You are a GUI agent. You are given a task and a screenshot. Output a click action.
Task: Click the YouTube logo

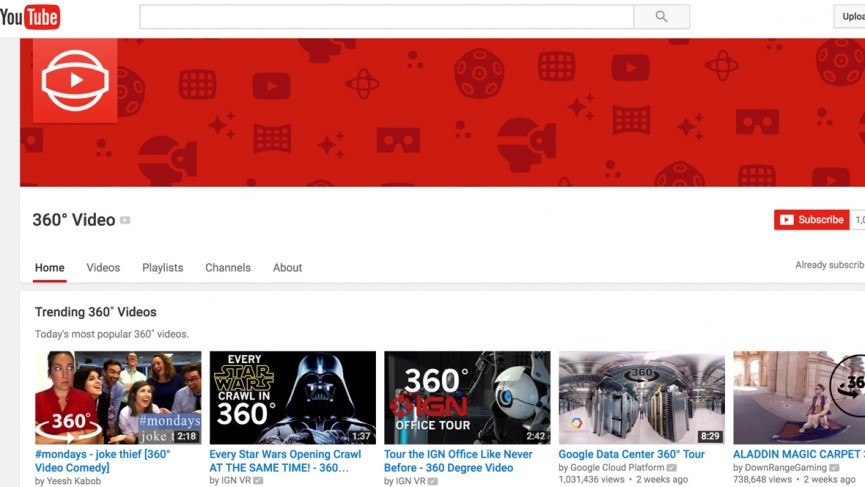30,17
